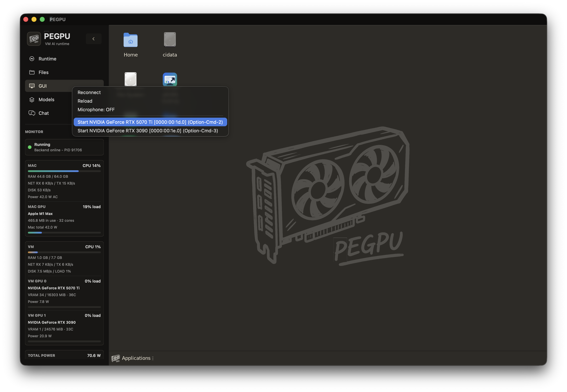Click the MAC CPU usage bar

click(64, 171)
